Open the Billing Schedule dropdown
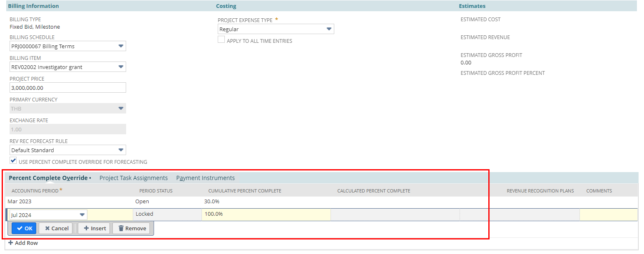Image resolution: width=644 pixels, height=254 pixels. [x=121, y=46]
